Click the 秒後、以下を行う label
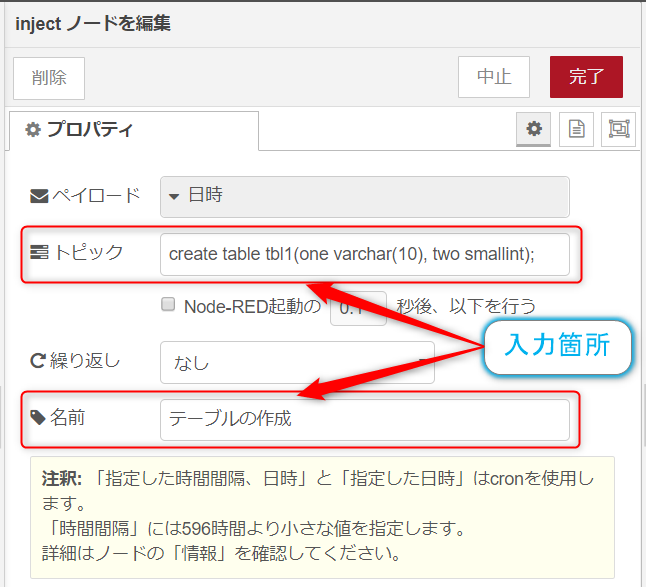646x587 pixels. (466, 306)
